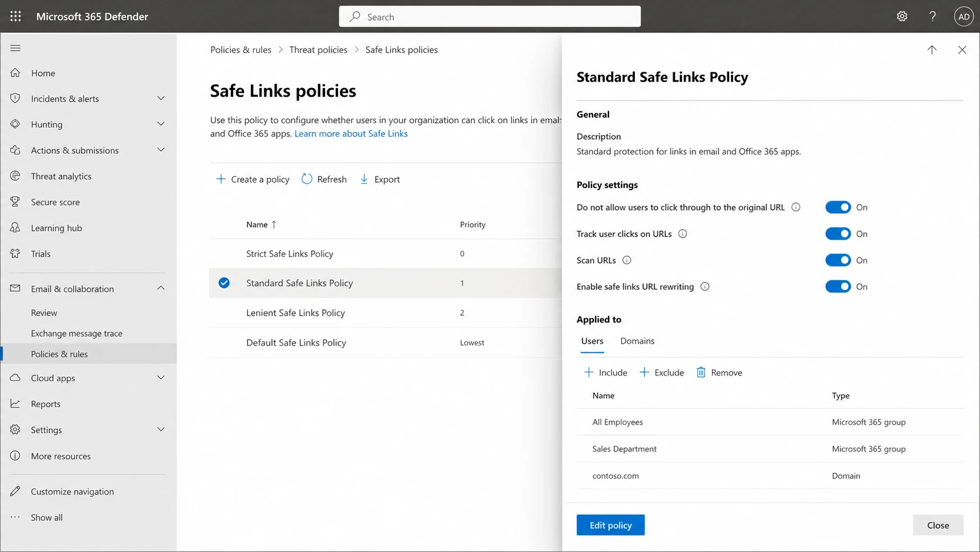Open the AD account avatar
The image size is (980, 552).
click(964, 16)
